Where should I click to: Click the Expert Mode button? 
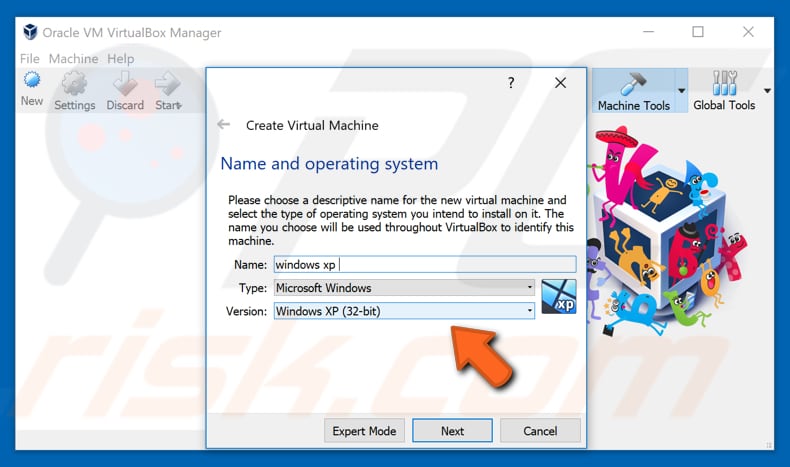click(364, 431)
